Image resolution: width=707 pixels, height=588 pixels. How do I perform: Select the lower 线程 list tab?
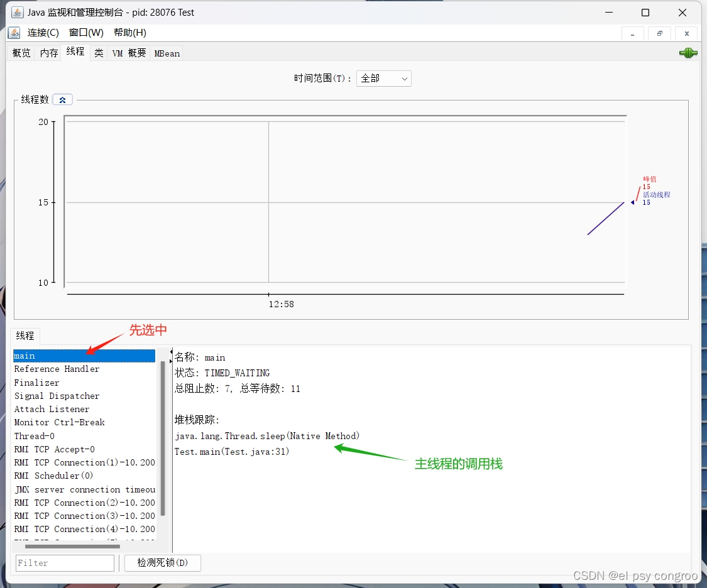[x=25, y=335]
